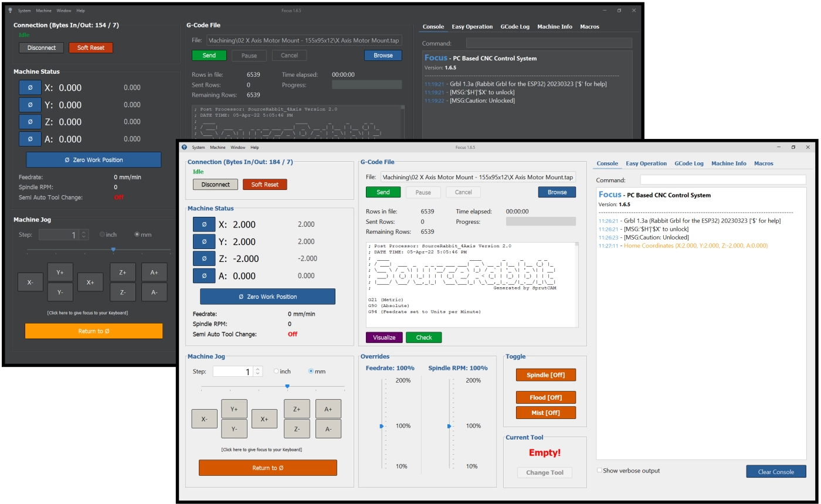Zero the A axis in light window
This screenshot has height=504, width=821.
pyautogui.click(x=204, y=275)
